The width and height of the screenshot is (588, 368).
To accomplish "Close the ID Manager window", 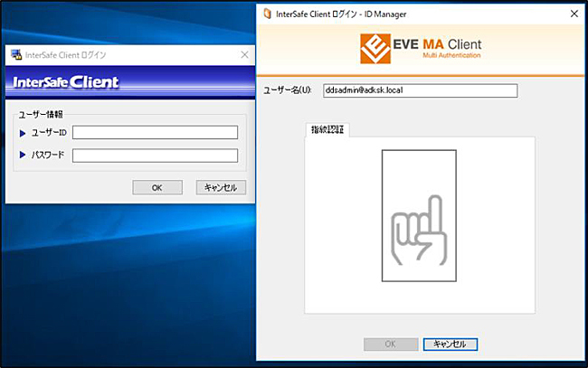I will tap(574, 14).
